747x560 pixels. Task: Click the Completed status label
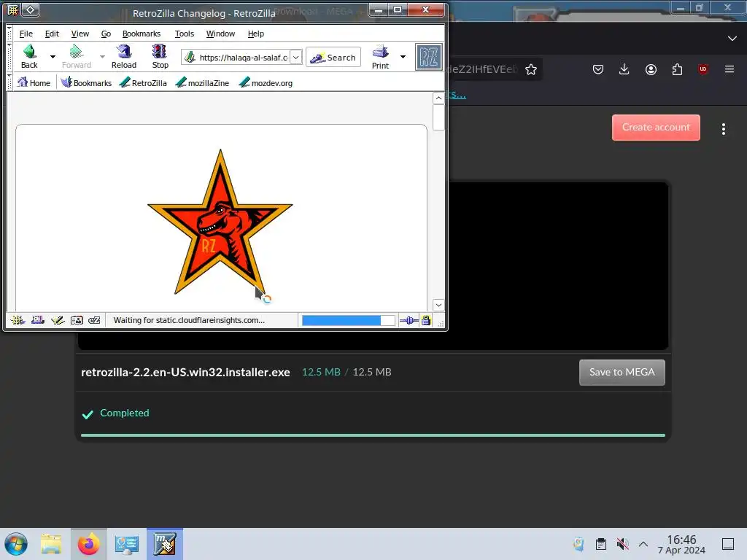tap(124, 413)
